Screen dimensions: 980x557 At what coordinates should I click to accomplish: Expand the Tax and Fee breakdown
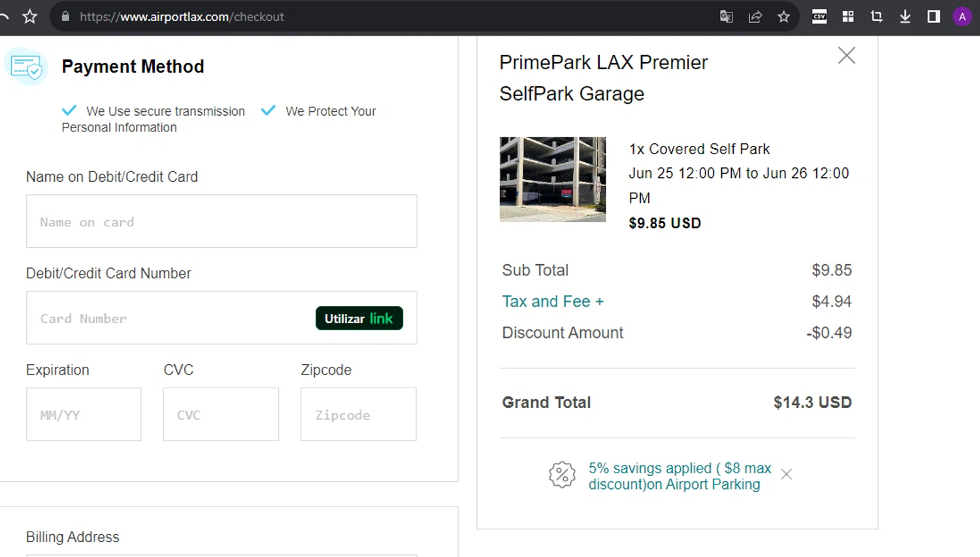(553, 301)
